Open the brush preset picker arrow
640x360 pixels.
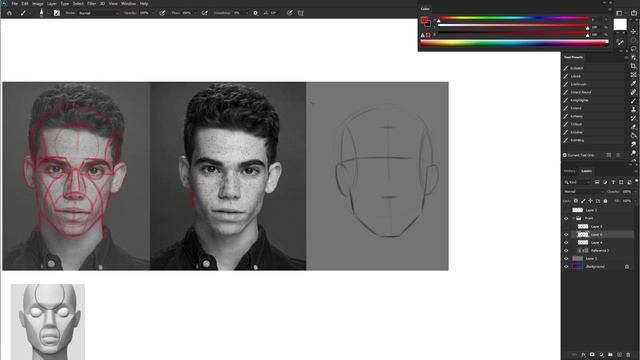(48, 13)
